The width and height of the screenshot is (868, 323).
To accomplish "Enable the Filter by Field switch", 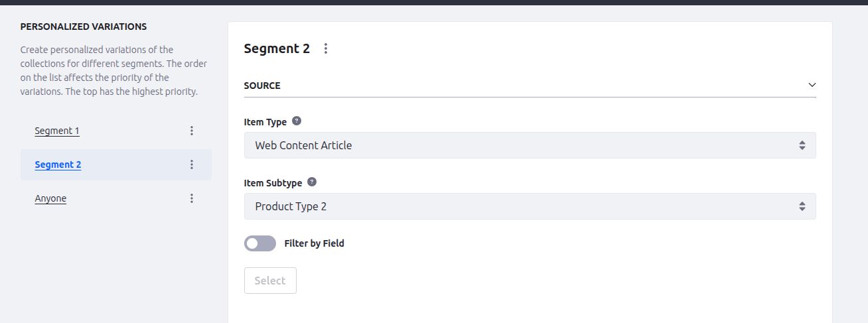I will click(260, 243).
